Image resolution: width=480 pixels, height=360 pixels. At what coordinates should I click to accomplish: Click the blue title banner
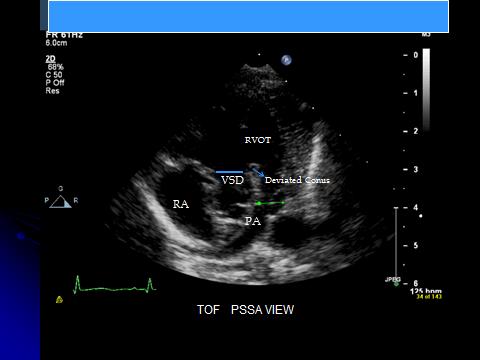tap(248, 17)
